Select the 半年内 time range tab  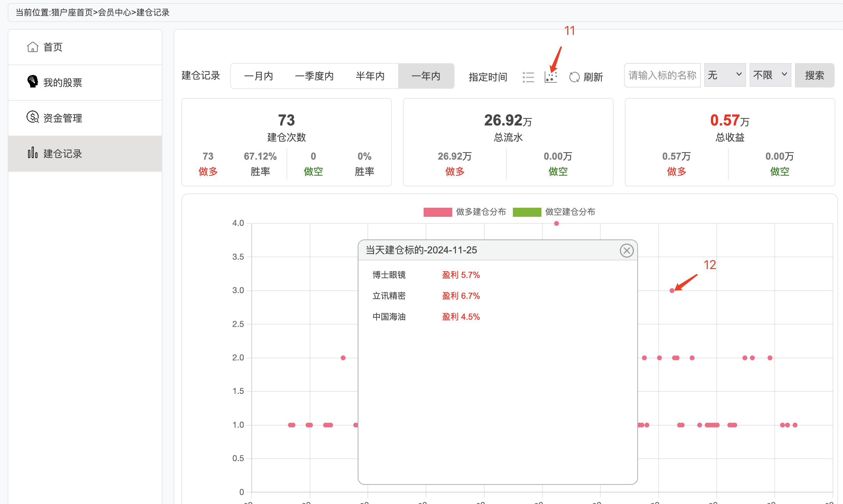coord(370,76)
